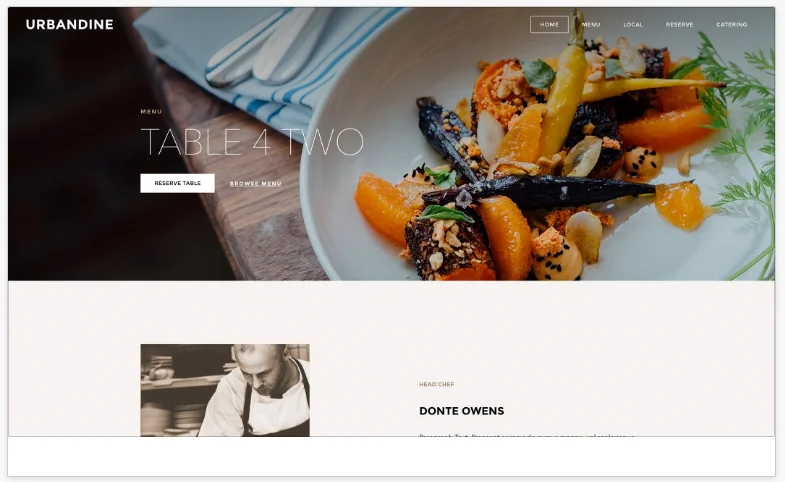Go to the LOCAL navigation link
The width and height of the screenshot is (785, 482).
pyautogui.click(x=633, y=25)
